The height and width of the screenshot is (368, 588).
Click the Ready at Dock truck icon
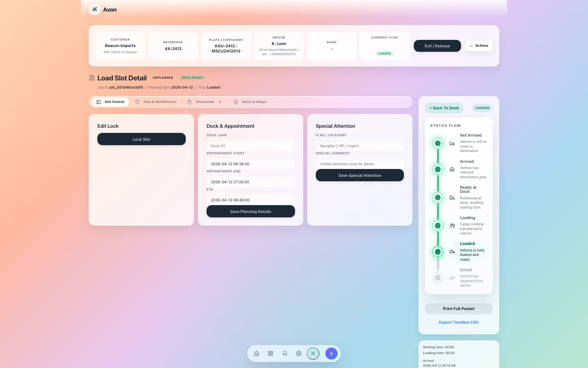(x=452, y=198)
